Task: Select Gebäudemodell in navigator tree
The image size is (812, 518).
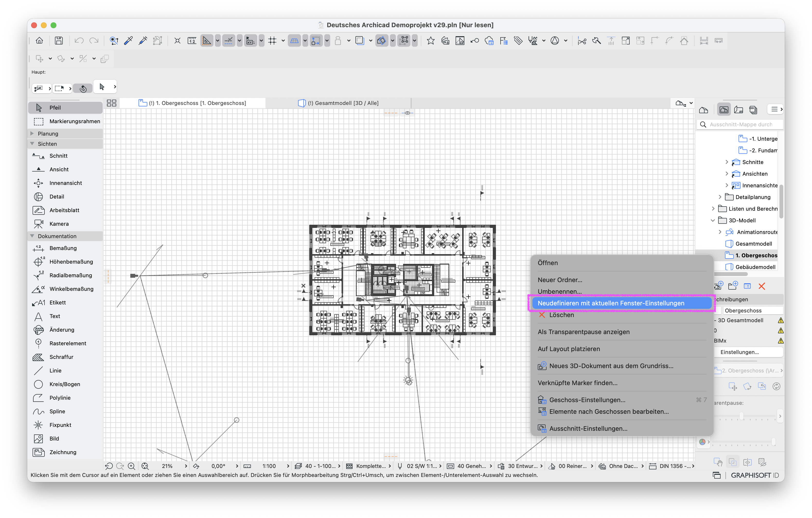Action: 755,267
